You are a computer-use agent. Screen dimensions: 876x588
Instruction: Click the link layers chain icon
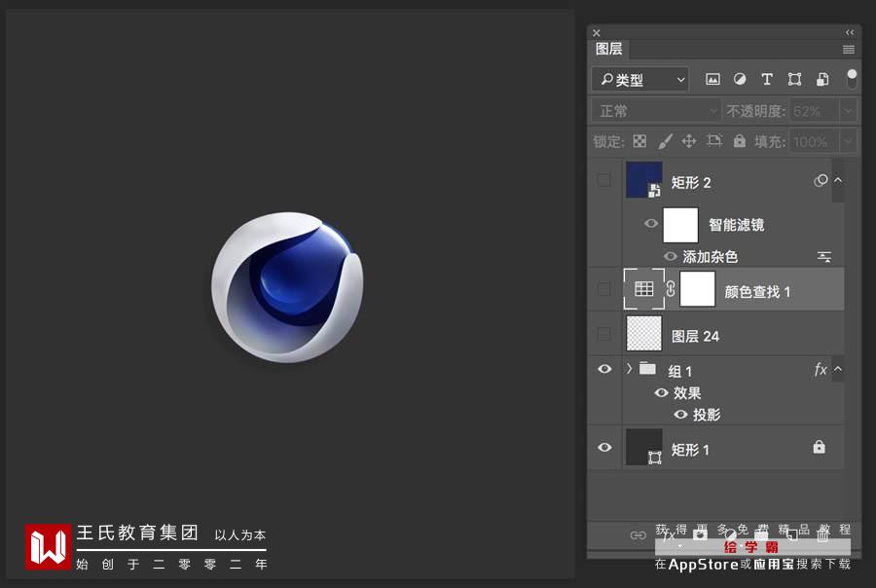tap(638, 535)
